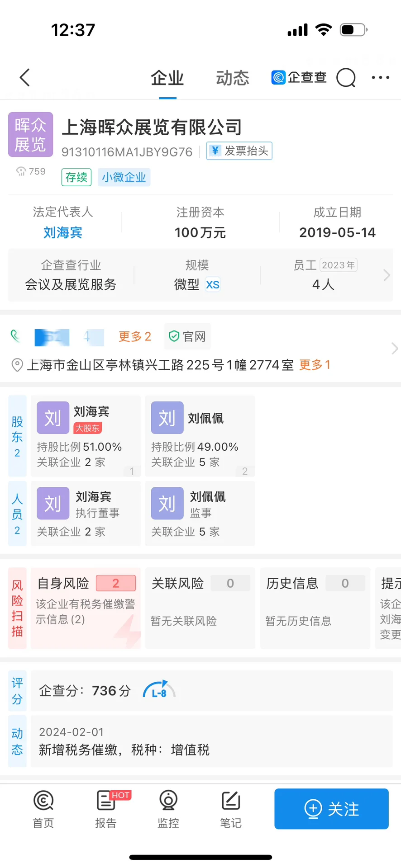Tap the 企查查 logo in header
The height and width of the screenshot is (868, 401).
[x=299, y=78]
